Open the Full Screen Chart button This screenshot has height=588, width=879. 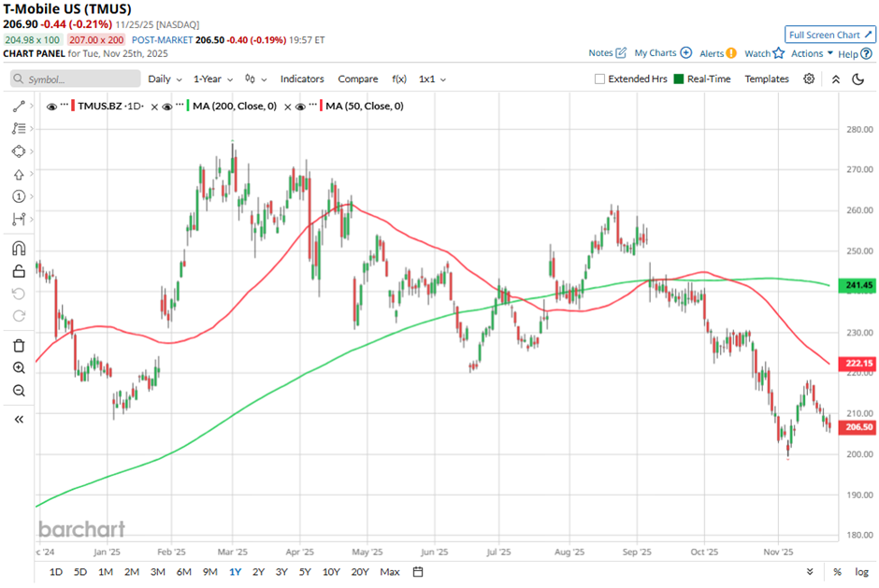[830, 35]
